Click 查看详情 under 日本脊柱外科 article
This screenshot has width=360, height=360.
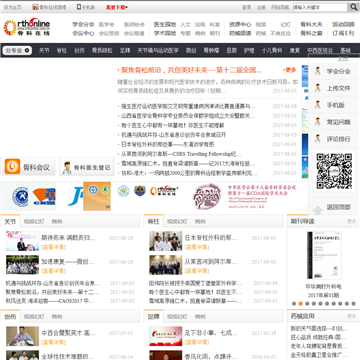point(197,247)
